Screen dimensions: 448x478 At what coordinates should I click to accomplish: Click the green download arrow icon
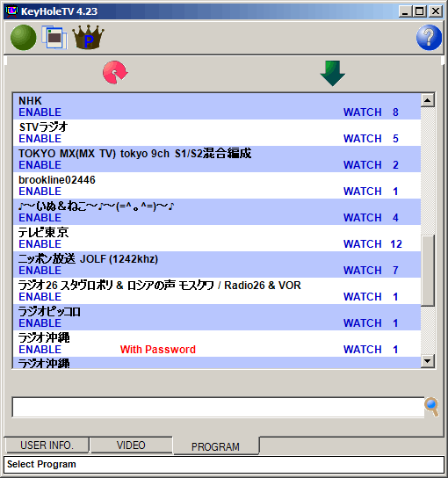click(x=333, y=73)
